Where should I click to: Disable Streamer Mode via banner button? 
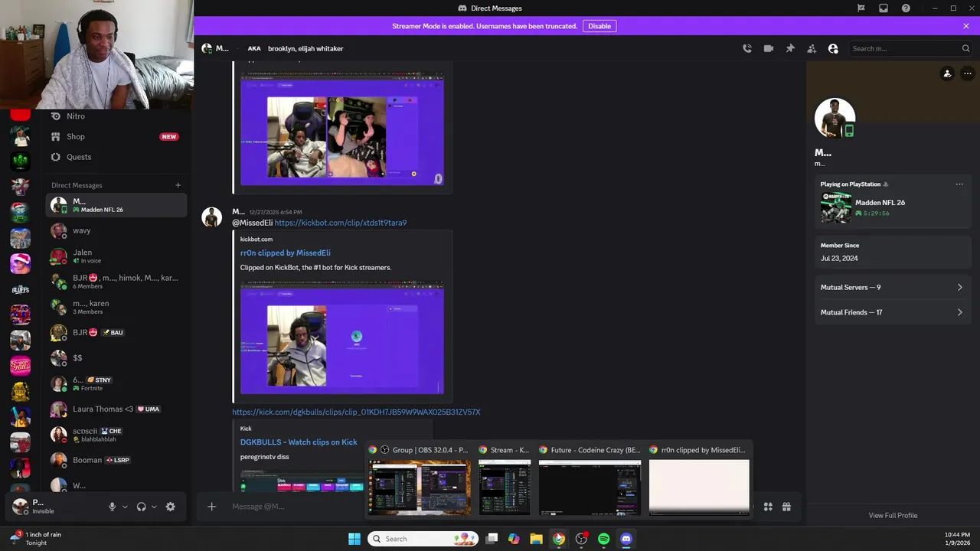coord(599,26)
